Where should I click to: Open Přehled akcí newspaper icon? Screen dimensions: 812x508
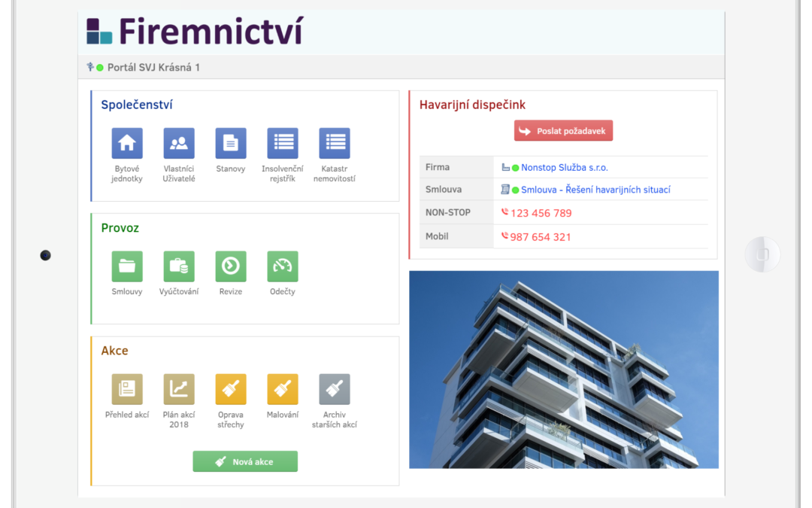coord(127,389)
